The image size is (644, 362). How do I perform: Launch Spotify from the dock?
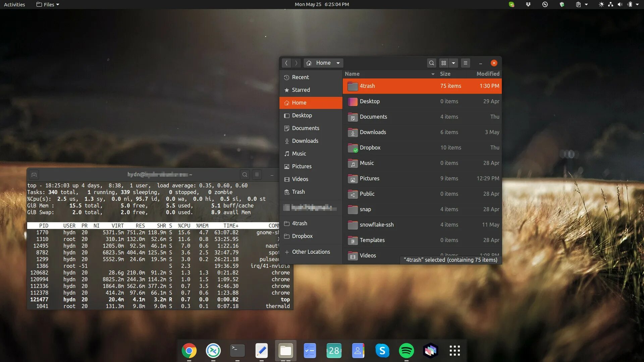tap(406, 351)
